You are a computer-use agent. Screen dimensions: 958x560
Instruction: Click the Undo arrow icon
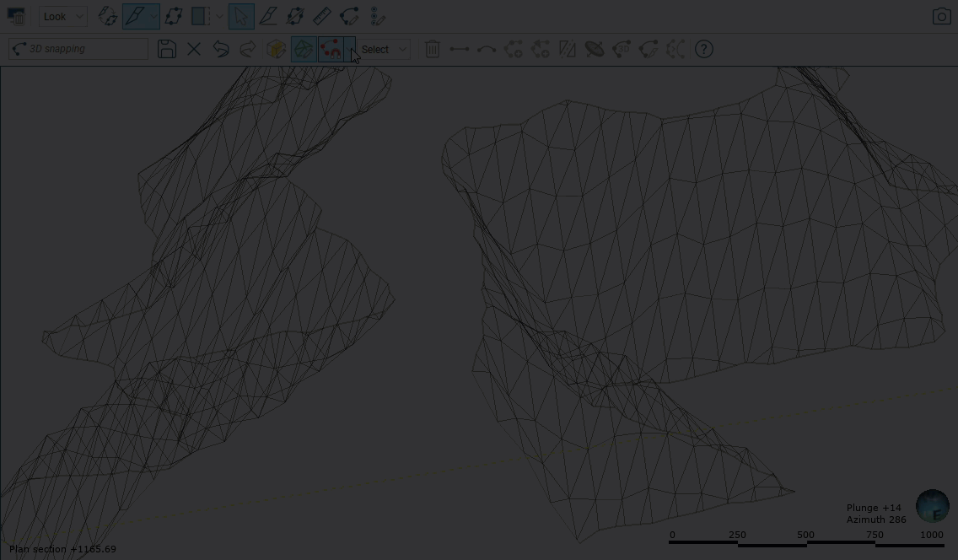coord(221,49)
